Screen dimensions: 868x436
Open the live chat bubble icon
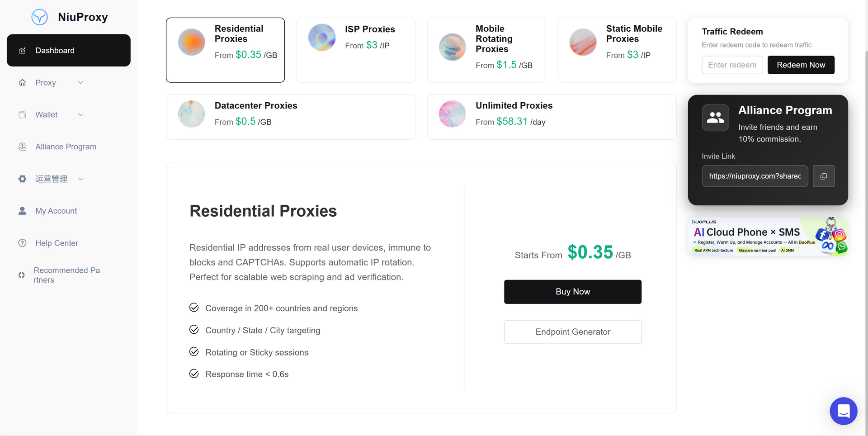(x=843, y=411)
